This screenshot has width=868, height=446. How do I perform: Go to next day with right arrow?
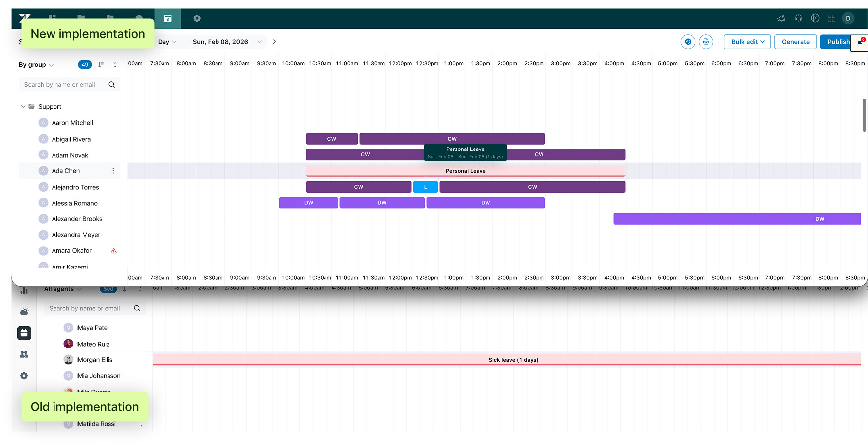[274, 42]
